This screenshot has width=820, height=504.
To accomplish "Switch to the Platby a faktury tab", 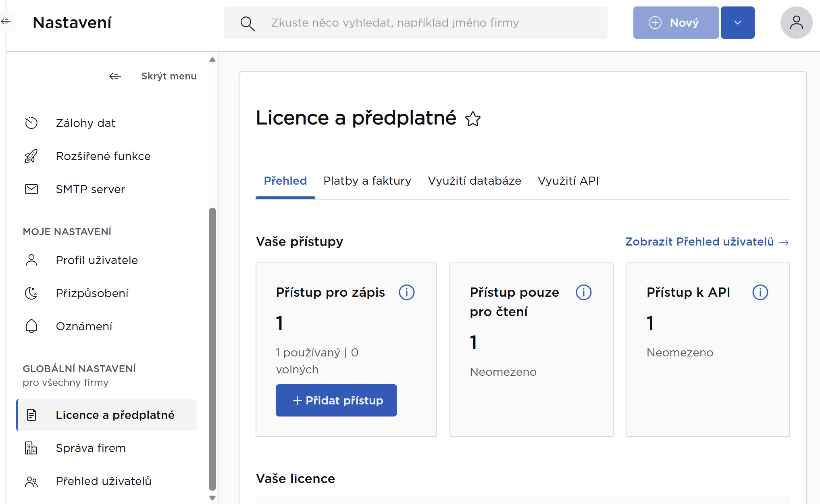I will tap(367, 181).
